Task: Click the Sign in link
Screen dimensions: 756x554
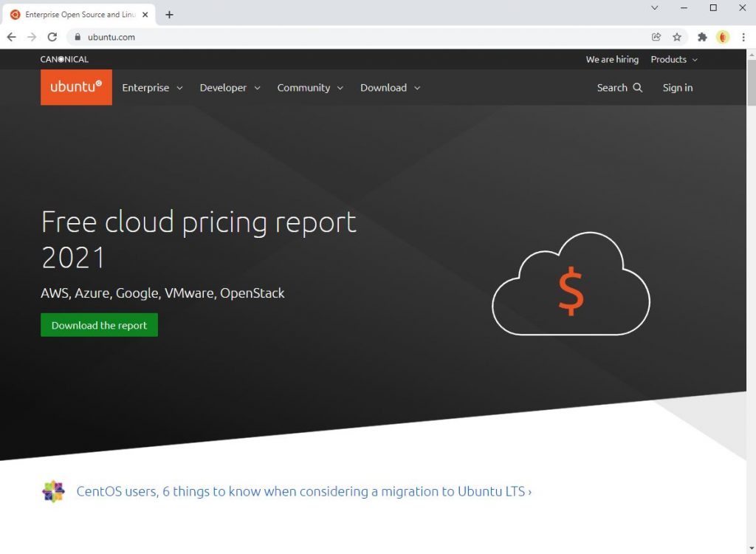Action: 678,87
